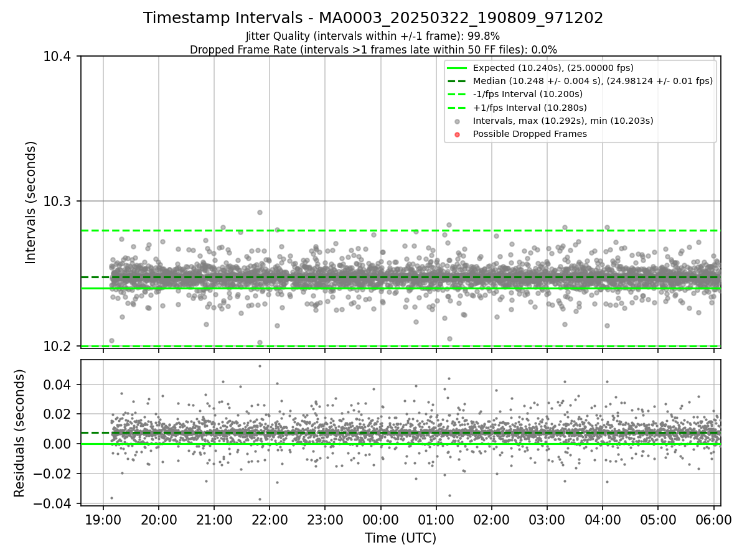Click the 05:00 time tick label
This screenshot has width=747, height=560.
click(658, 520)
